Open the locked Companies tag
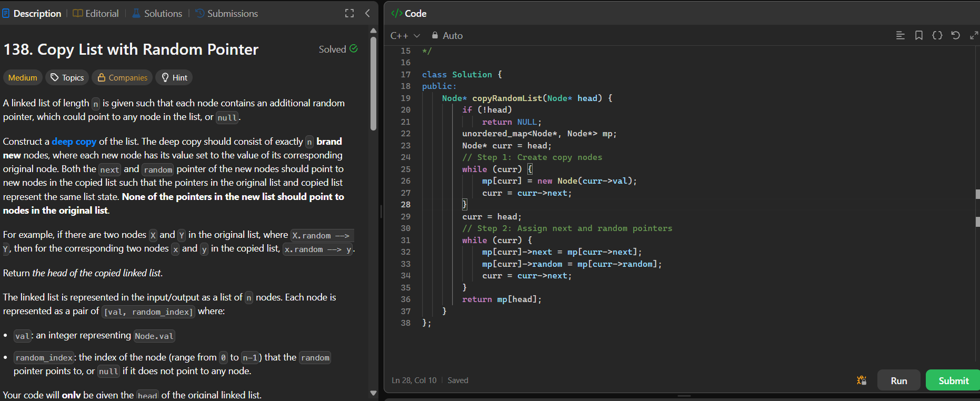Viewport: 980px width, 401px height. (x=122, y=77)
